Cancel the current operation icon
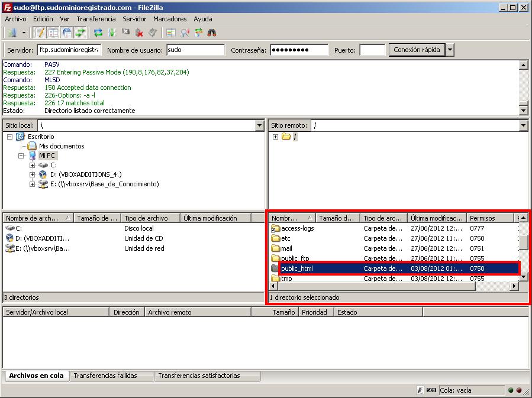 125,33
